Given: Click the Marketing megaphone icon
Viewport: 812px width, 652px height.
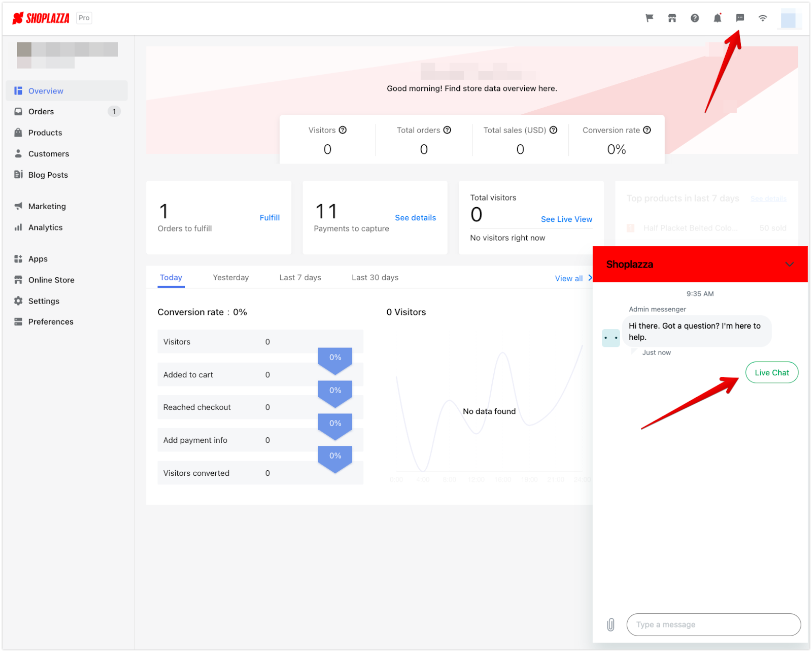Looking at the screenshot, I should pyautogui.click(x=18, y=206).
